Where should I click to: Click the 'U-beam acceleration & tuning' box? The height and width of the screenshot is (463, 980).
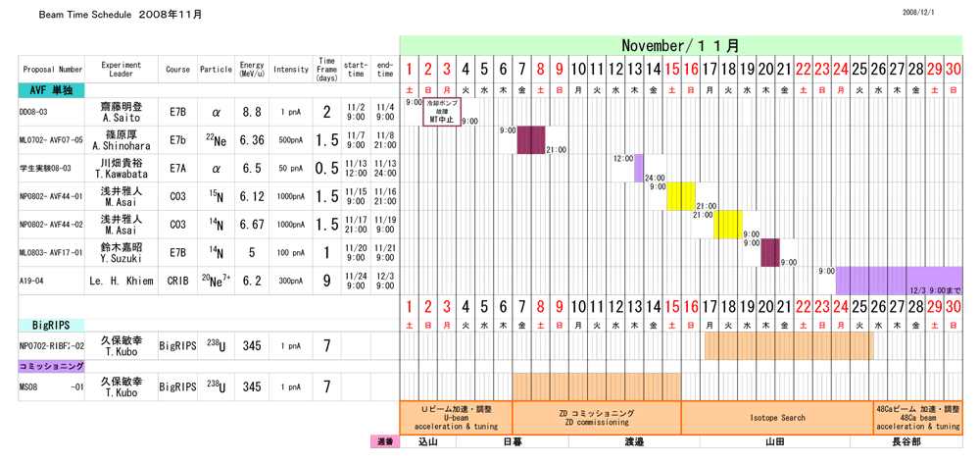pyautogui.click(x=457, y=417)
